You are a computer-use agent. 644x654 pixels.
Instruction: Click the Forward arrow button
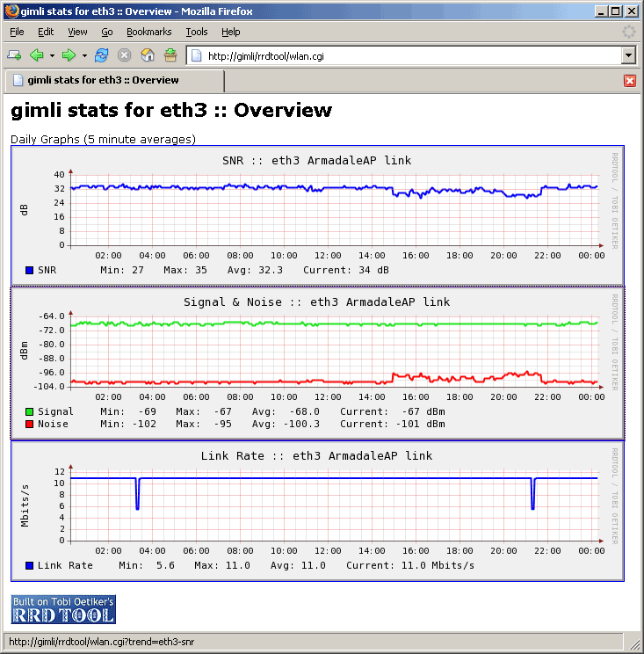pos(69,55)
